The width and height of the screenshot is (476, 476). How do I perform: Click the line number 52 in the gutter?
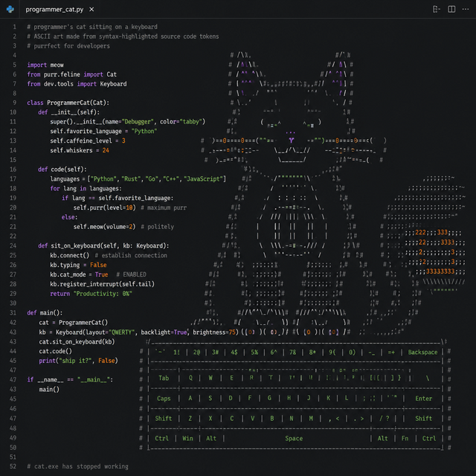(13, 466)
